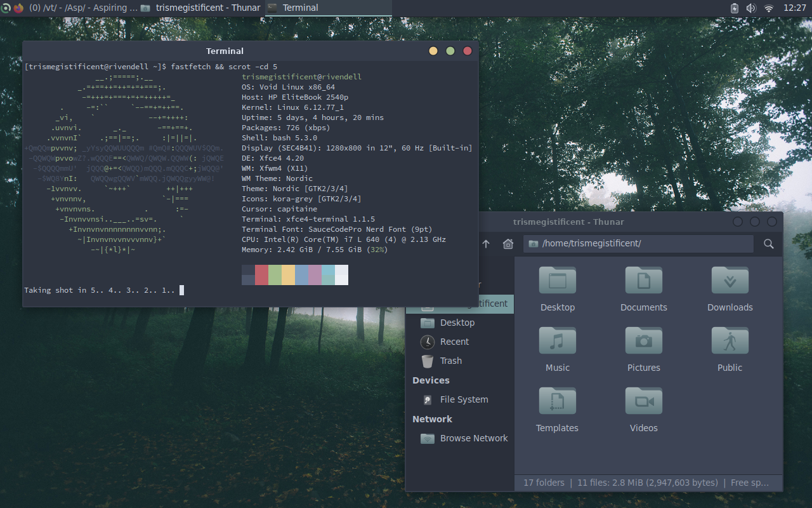Viewport: 812px width, 508px height.
Task: Go to the home folder via Thunar's house icon
Action: [x=507, y=244]
